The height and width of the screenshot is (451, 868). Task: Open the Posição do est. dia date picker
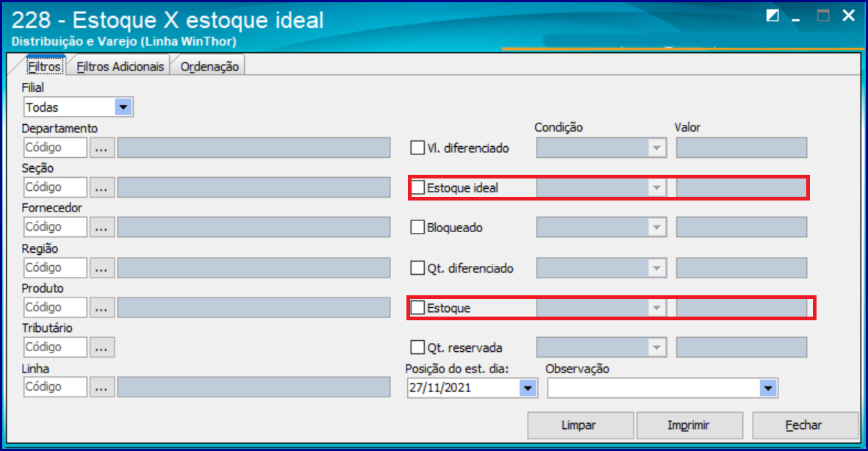[x=528, y=388]
